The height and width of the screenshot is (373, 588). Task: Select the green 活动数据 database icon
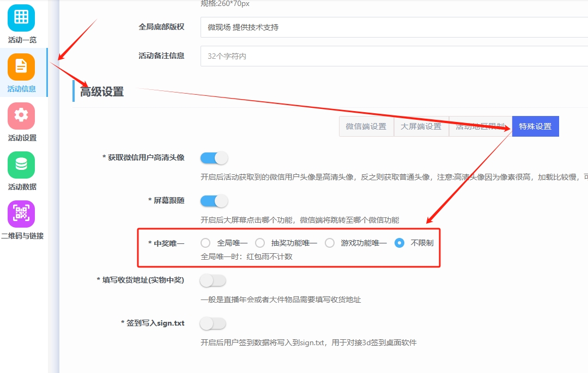(x=21, y=164)
